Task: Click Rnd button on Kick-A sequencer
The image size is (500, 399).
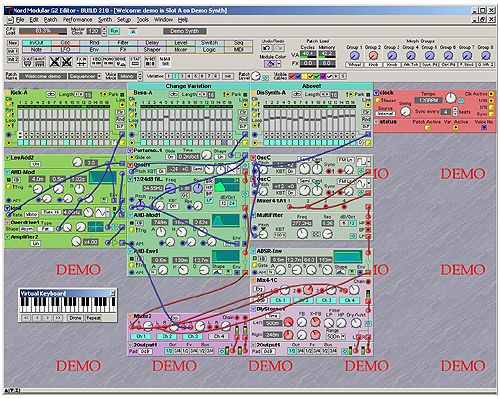Action: (x=120, y=119)
